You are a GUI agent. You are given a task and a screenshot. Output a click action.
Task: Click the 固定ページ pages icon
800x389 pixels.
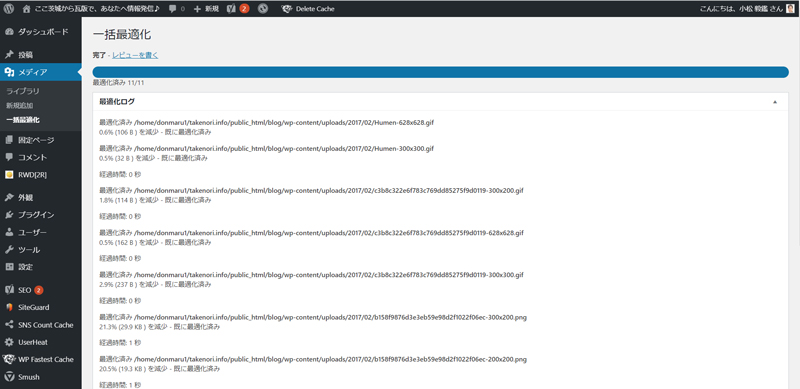click(x=9, y=140)
